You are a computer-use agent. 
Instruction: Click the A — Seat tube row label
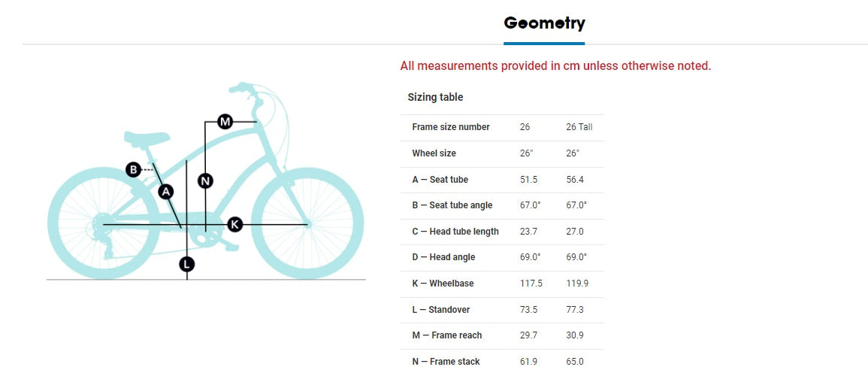click(440, 180)
